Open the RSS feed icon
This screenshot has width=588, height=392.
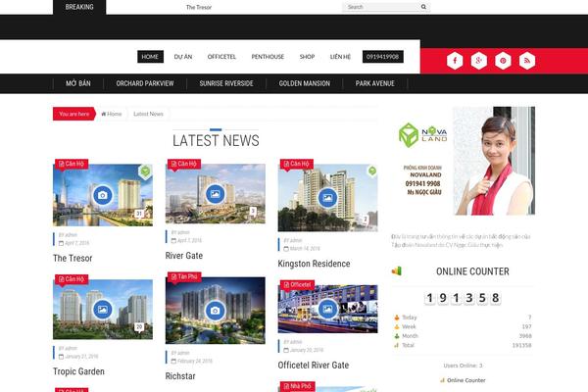(x=527, y=61)
